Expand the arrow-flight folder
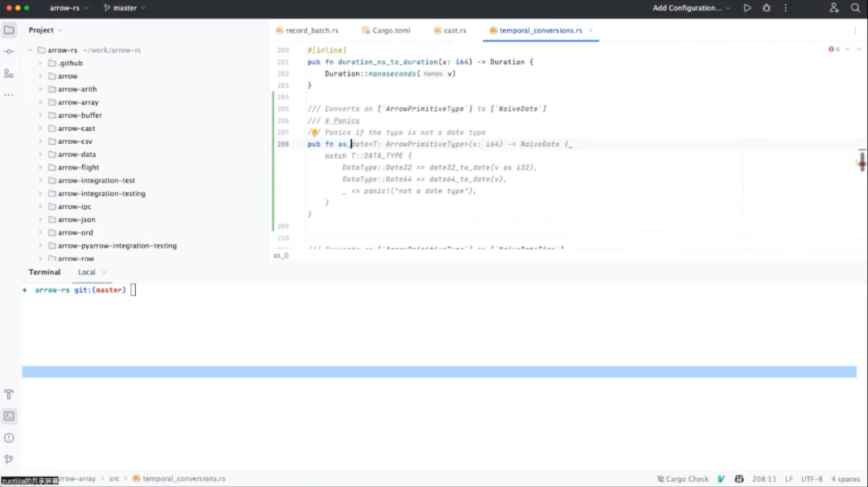The image size is (868, 487). tap(40, 167)
